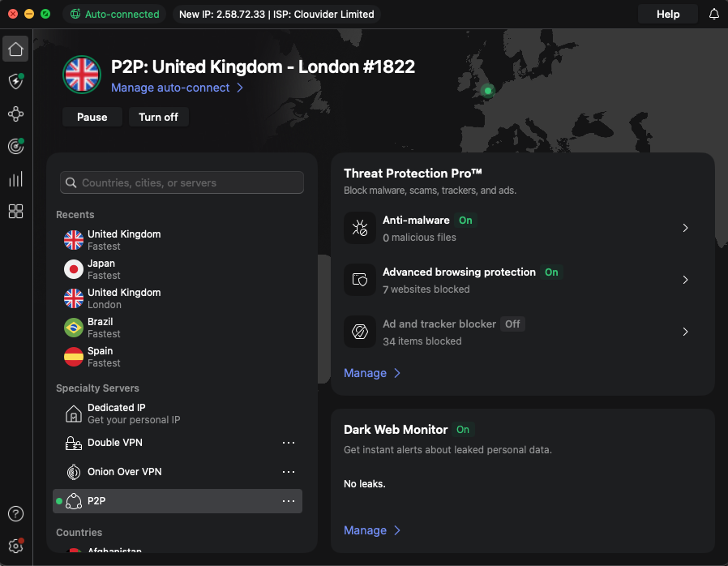The width and height of the screenshot is (728, 566).
Task: Click '7 websites blocked' text
Action: [426, 289]
